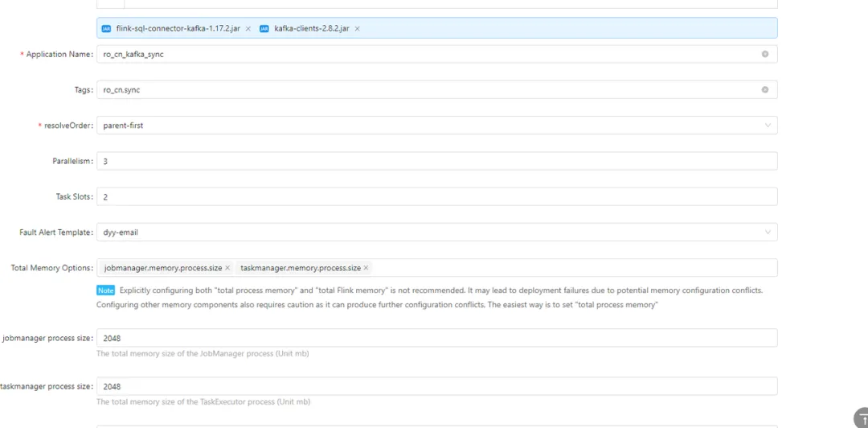Open the Total Memory Options selector
Screen dimensions: 868x428
pyautogui.click(x=563, y=268)
